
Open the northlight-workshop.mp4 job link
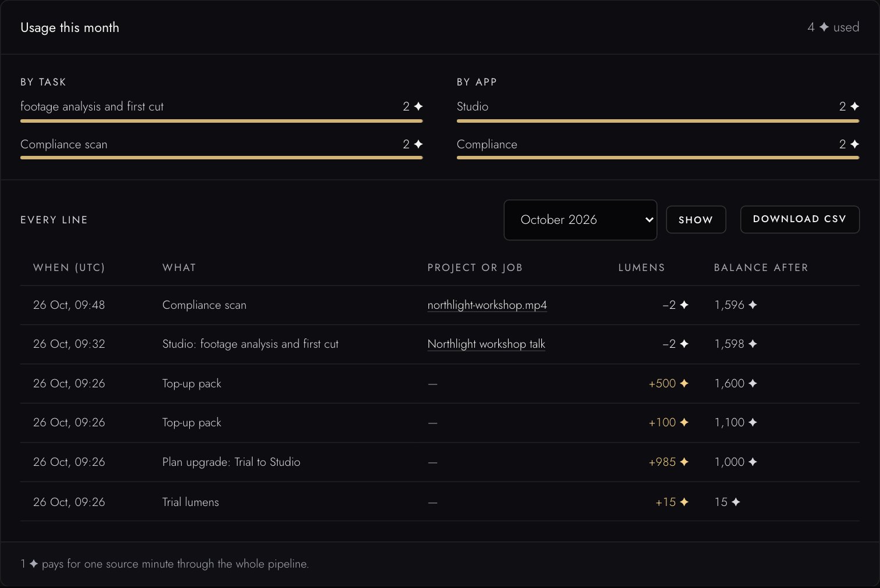coord(487,305)
